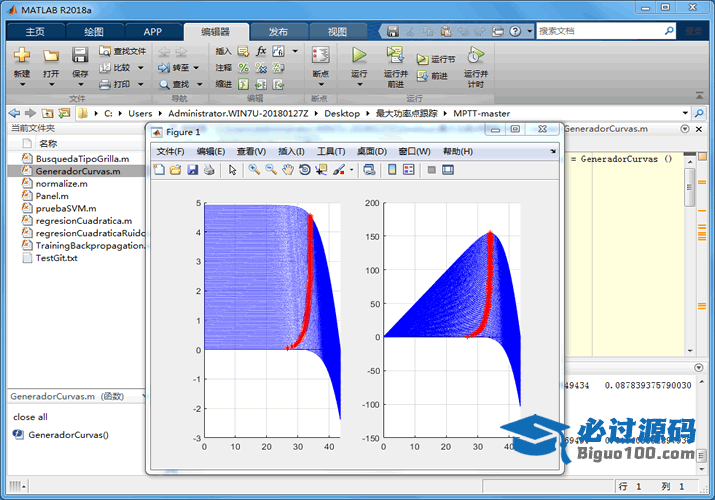Toggle the zoom out tool
This screenshot has width=715, height=500.
point(271,170)
